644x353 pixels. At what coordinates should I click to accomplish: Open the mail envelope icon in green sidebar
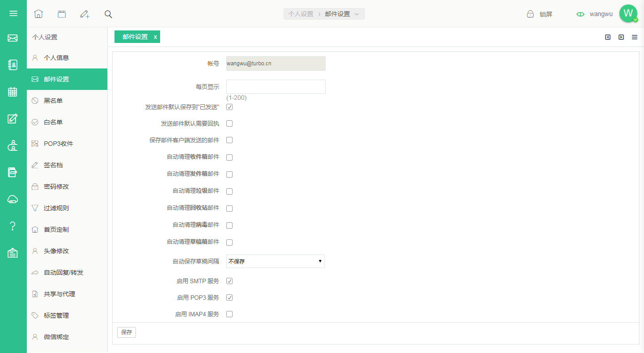[13, 38]
